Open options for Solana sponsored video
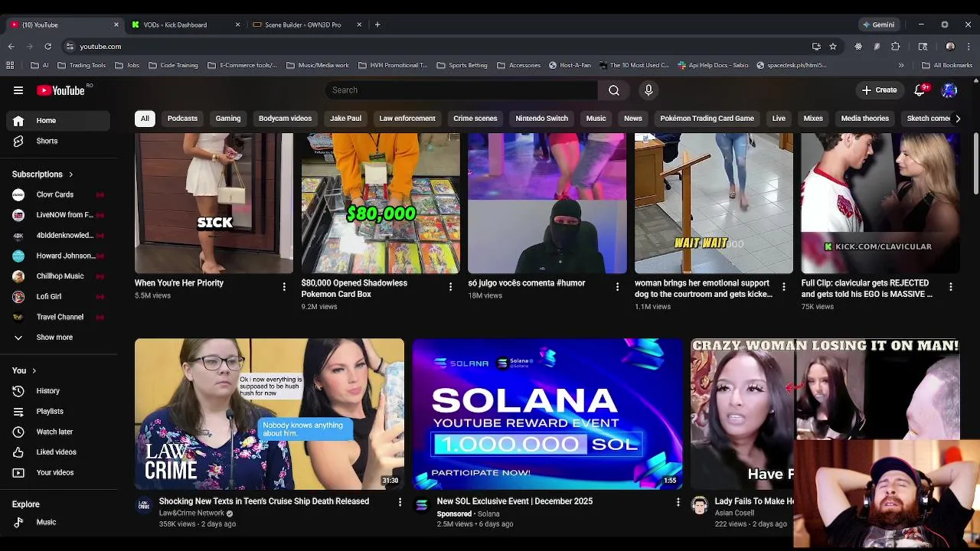980x551 pixels. pyautogui.click(x=678, y=502)
